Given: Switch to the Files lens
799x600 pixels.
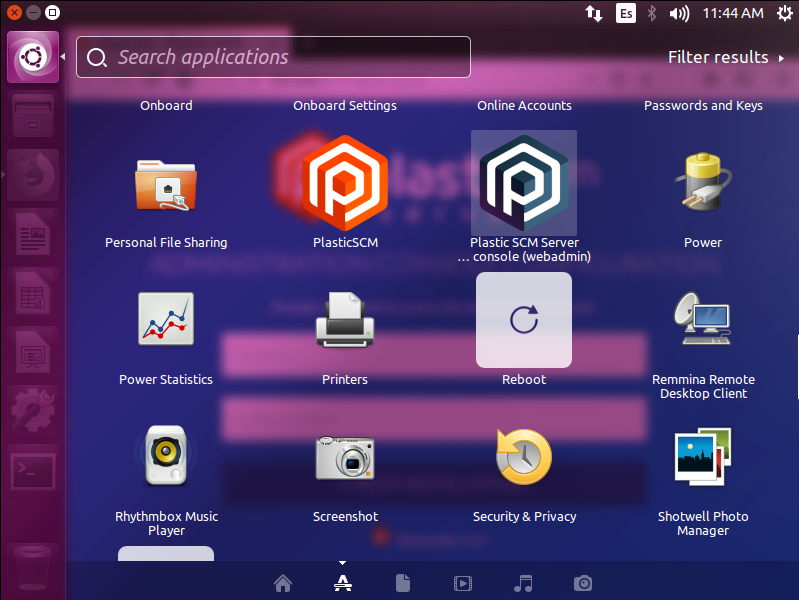Looking at the screenshot, I should [x=403, y=583].
